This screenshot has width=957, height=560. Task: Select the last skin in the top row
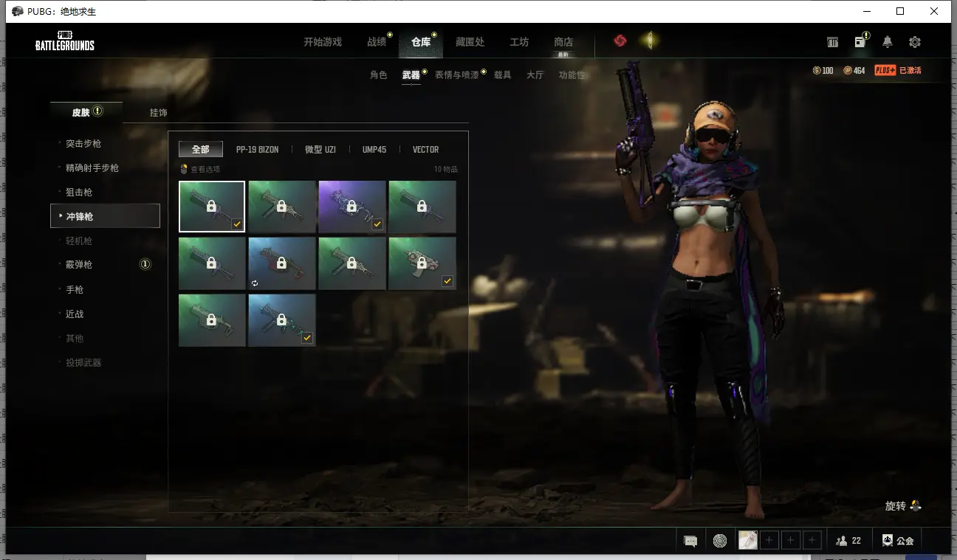tap(422, 207)
